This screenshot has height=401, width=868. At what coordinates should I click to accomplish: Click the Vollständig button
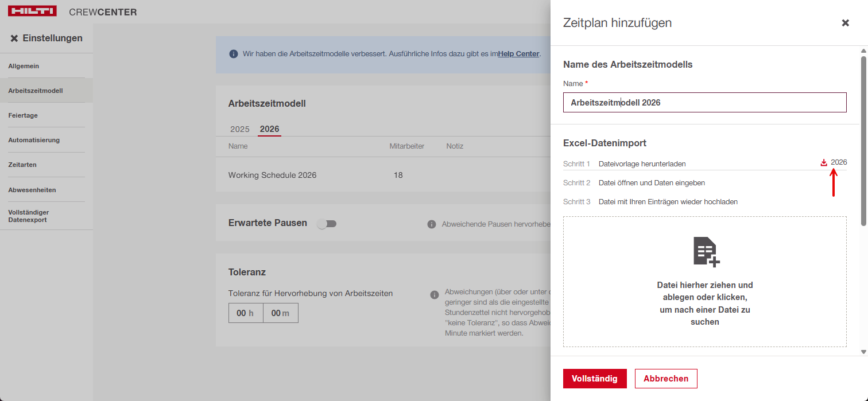pos(595,379)
